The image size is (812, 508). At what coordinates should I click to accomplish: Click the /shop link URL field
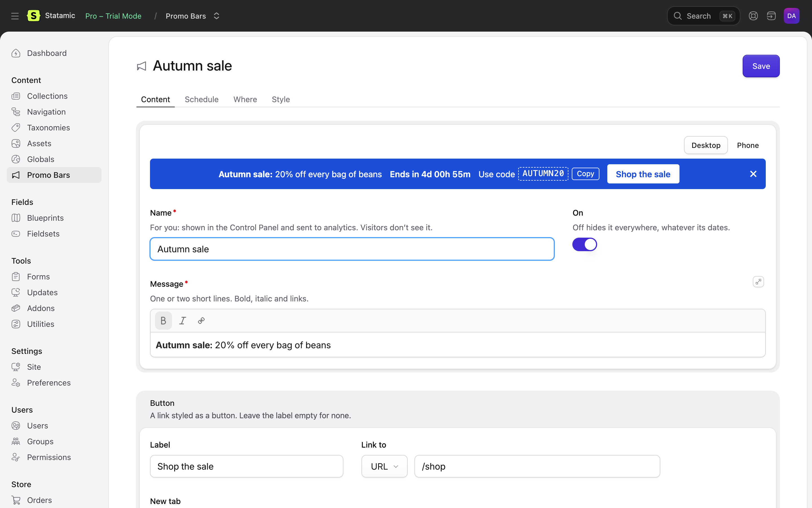(x=537, y=466)
